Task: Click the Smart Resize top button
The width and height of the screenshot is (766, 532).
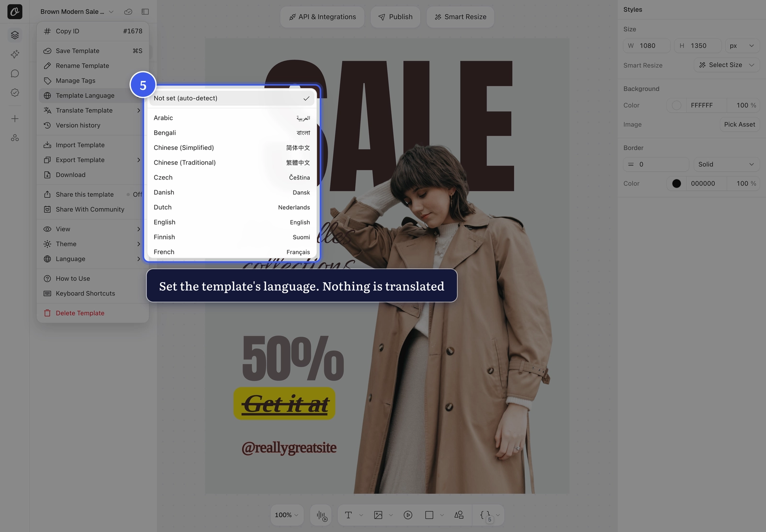Action: coord(461,17)
